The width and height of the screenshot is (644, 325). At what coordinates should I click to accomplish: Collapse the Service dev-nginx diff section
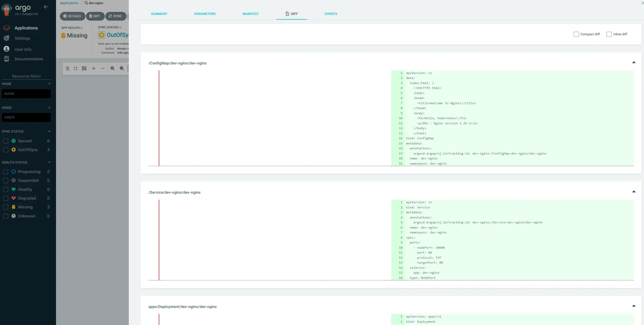[x=634, y=192]
